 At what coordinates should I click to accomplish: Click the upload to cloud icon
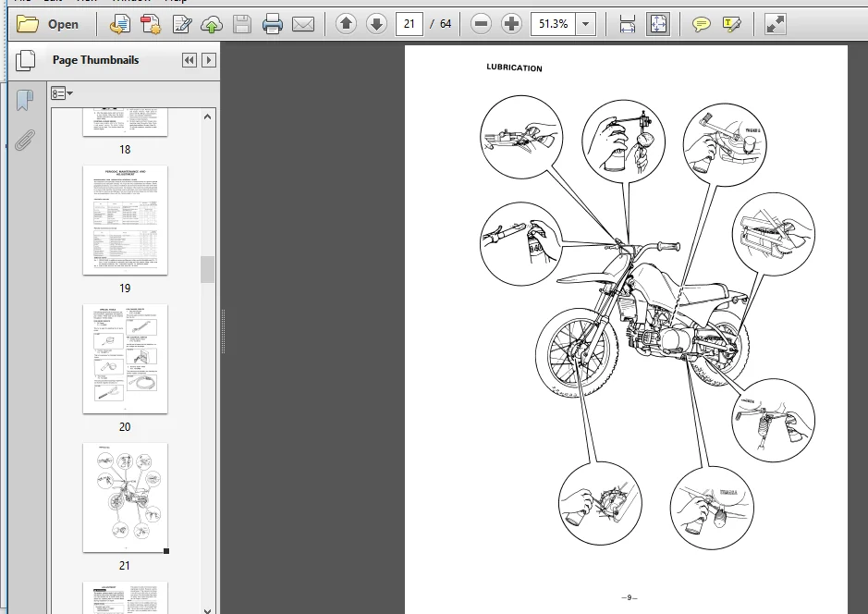pyautogui.click(x=212, y=24)
